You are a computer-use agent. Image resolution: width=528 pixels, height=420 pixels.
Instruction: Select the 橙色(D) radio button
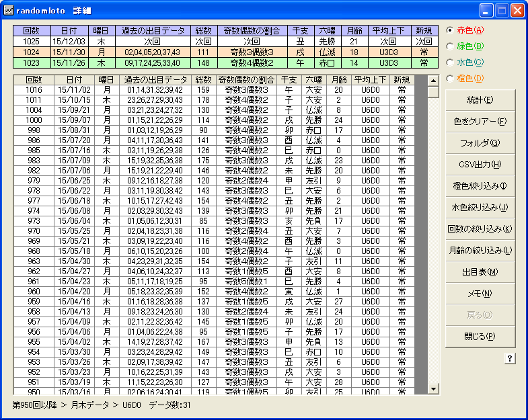point(450,79)
